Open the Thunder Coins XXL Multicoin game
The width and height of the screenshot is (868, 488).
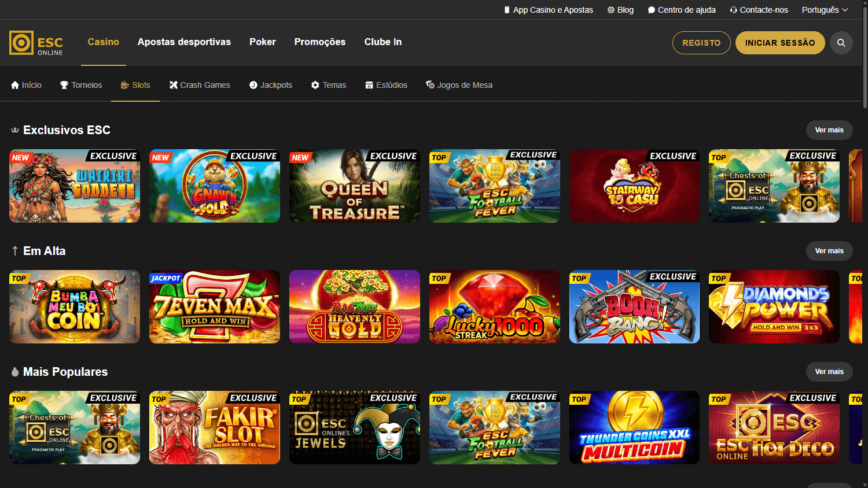pyautogui.click(x=634, y=428)
